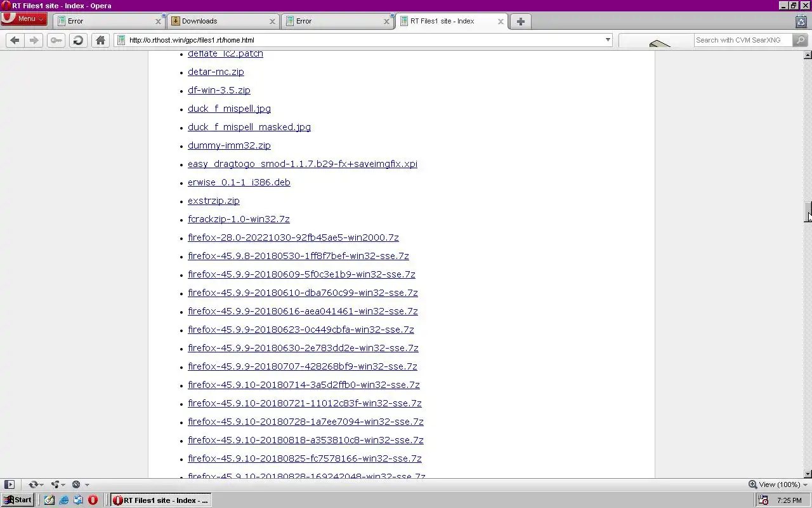Open a new tab with the plus button
The height and width of the screenshot is (508, 812).
click(x=520, y=21)
